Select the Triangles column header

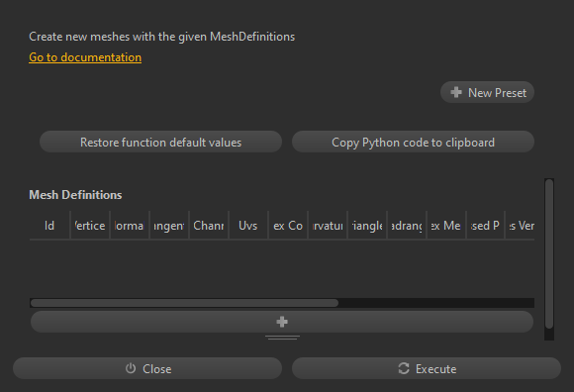367,226
